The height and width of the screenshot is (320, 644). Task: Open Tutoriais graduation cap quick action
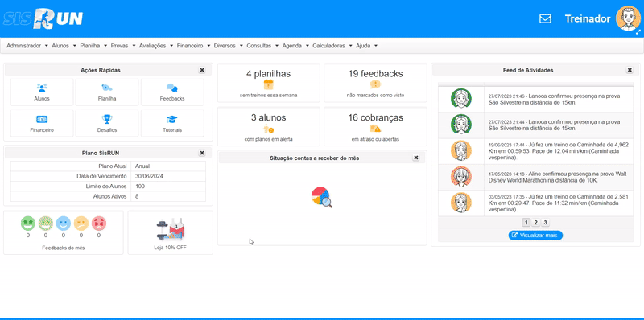[x=172, y=123]
